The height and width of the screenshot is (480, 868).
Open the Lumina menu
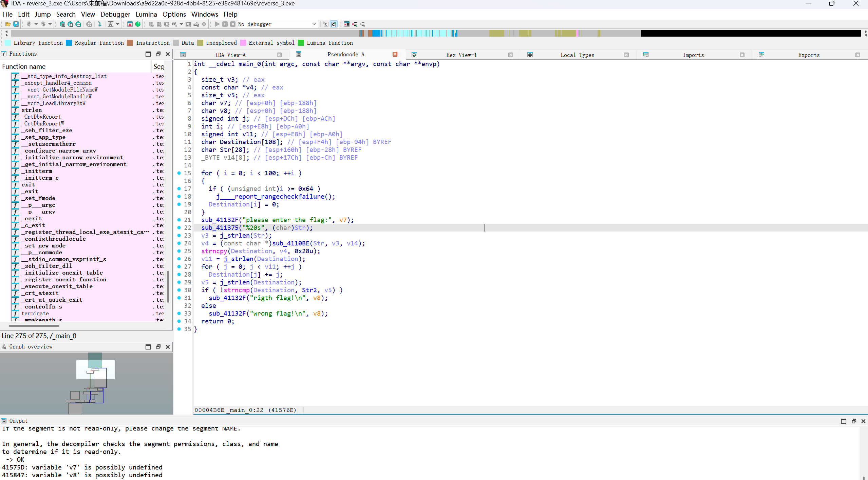146,14
